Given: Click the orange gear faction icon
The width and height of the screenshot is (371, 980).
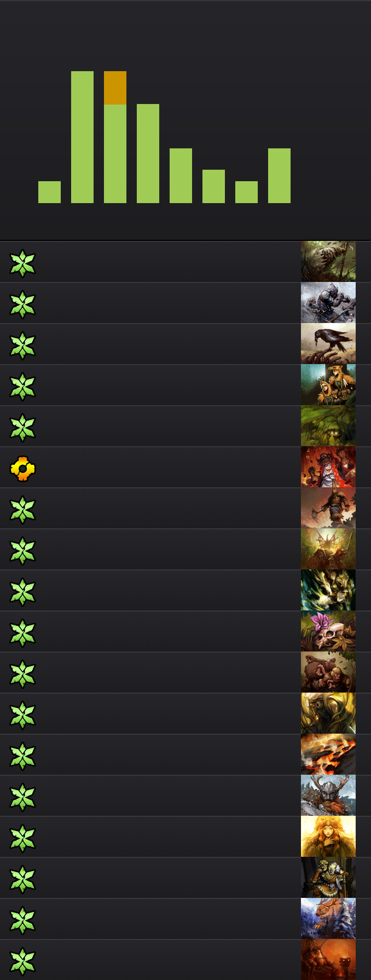Looking at the screenshot, I should click(22, 469).
